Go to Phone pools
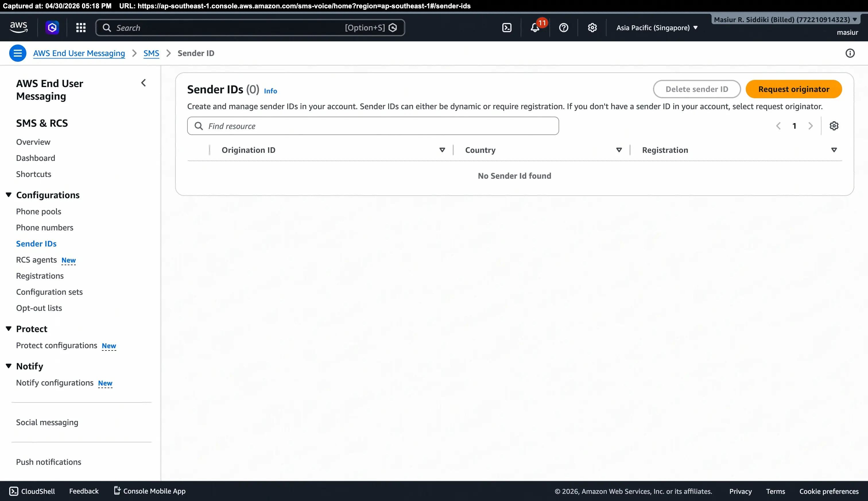The image size is (868, 501). pos(39,212)
